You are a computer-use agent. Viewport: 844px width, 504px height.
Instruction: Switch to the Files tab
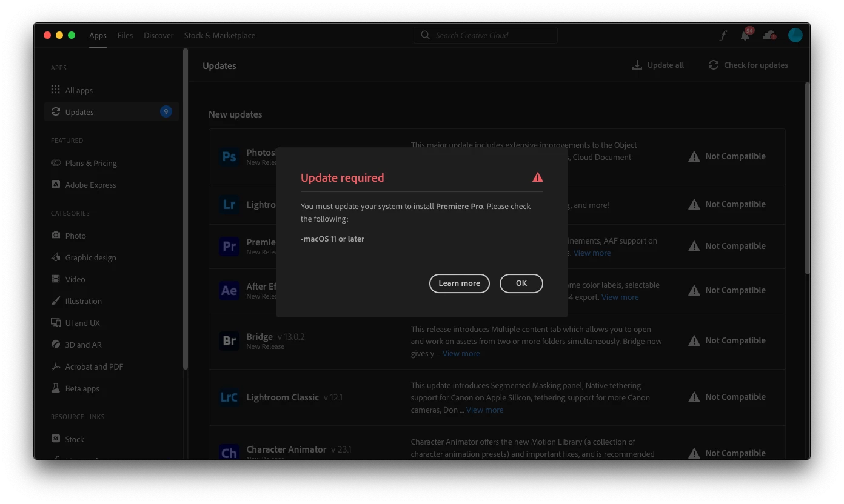tap(125, 35)
